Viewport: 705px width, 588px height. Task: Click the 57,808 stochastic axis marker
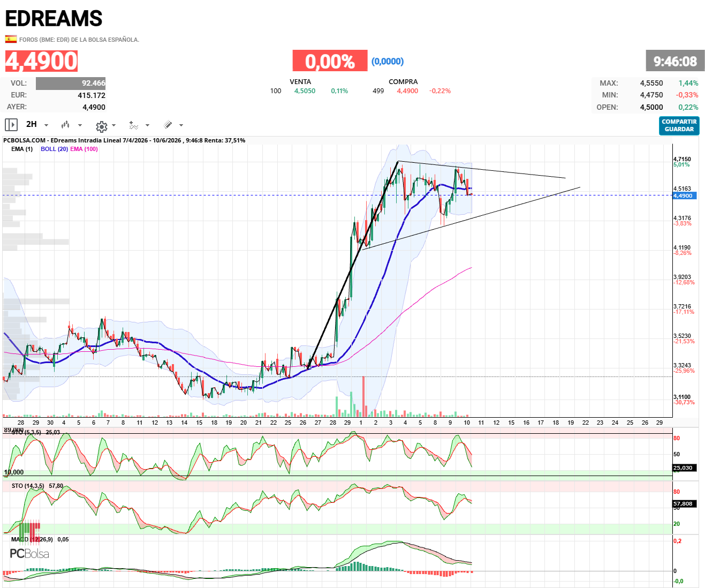tap(683, 504)
